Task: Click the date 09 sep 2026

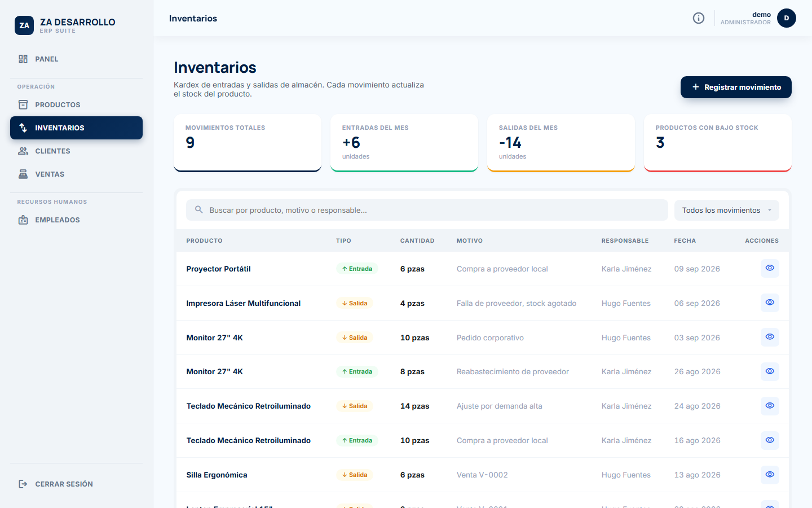Action: point(697,269)
